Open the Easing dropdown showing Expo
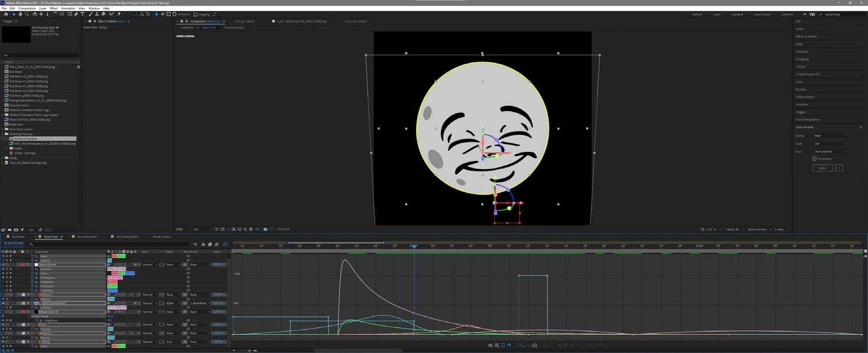The width and height of the screenshot is (868, 353). 830,136
